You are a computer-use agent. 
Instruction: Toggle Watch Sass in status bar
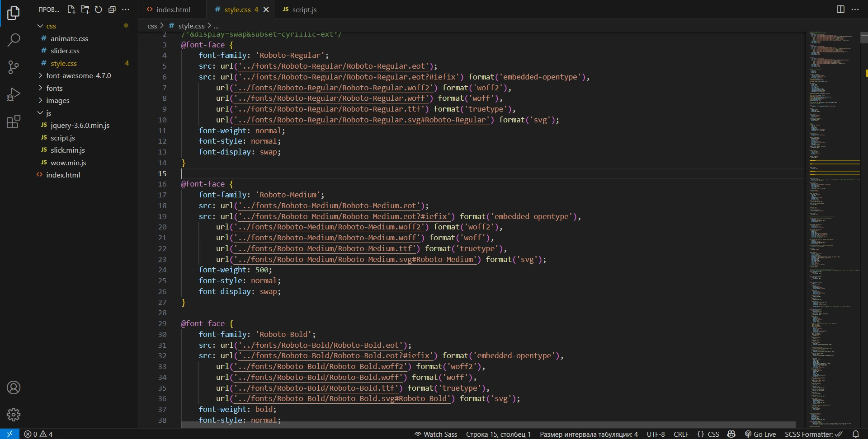click(436, 434)
